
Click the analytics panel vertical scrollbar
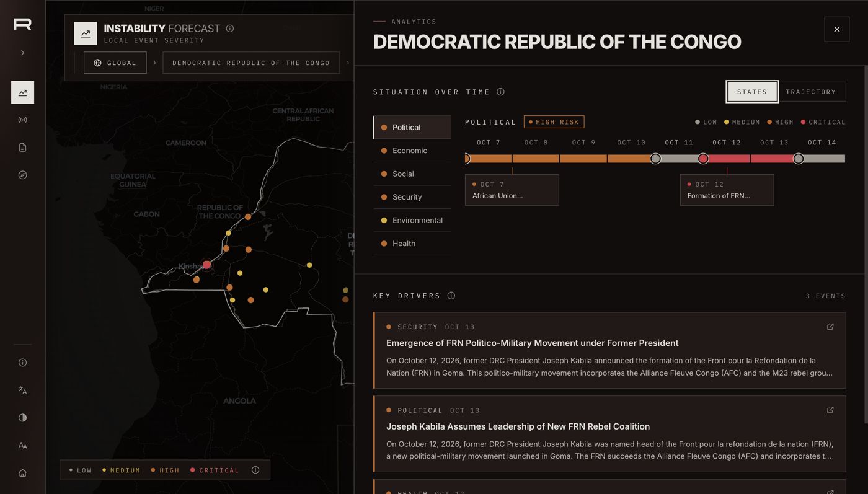point(866,245)
